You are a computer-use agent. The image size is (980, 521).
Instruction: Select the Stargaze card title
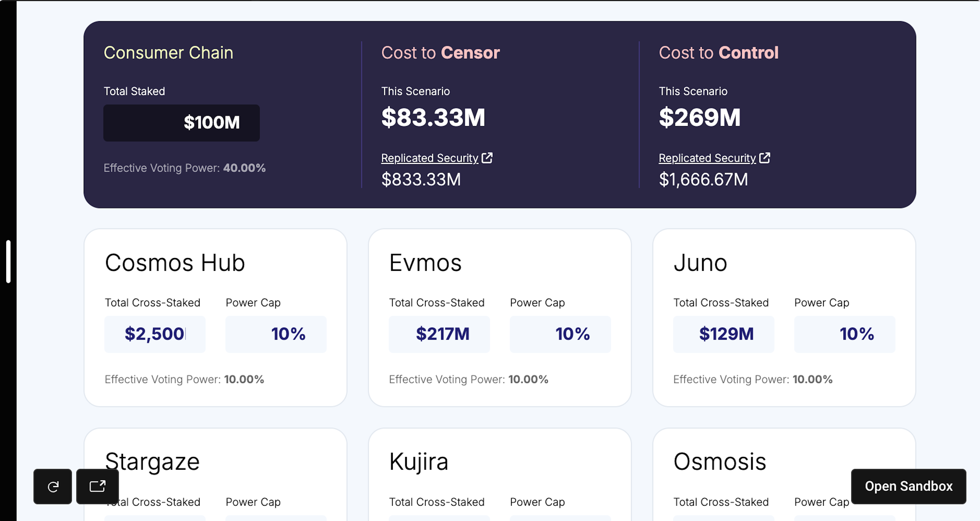152,462
